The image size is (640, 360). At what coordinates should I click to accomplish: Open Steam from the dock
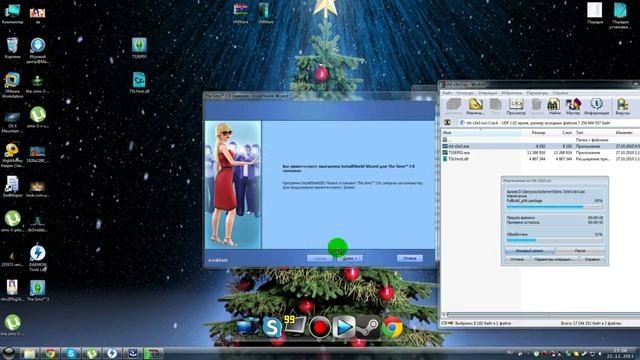[368, 327]
